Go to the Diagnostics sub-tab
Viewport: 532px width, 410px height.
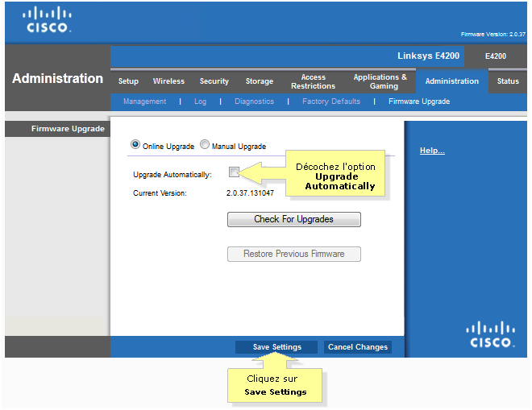click(x=254, y=101)
